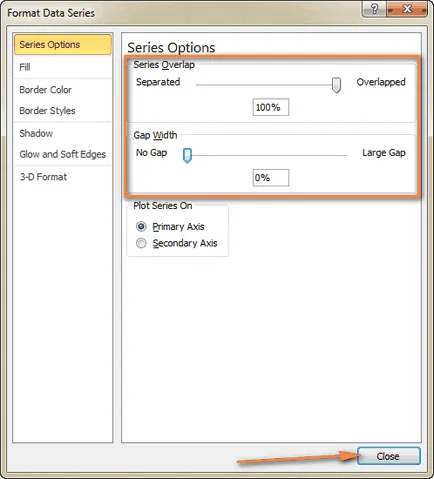
Task: Click the Overlapped label
Action: pos(381,82)
